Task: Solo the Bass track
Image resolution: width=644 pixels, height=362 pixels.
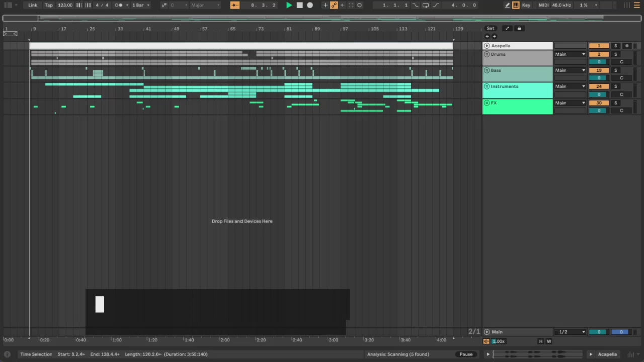Action: [615, 70]
